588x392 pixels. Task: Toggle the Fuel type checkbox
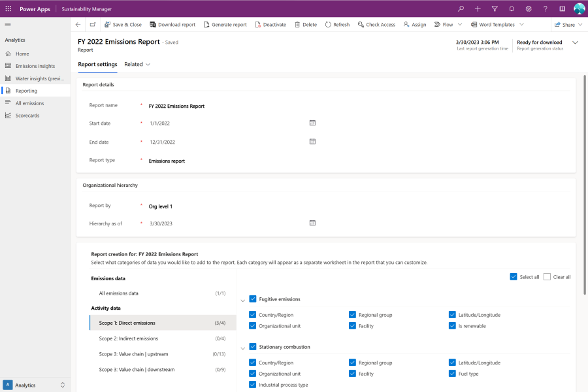point(452,374)
